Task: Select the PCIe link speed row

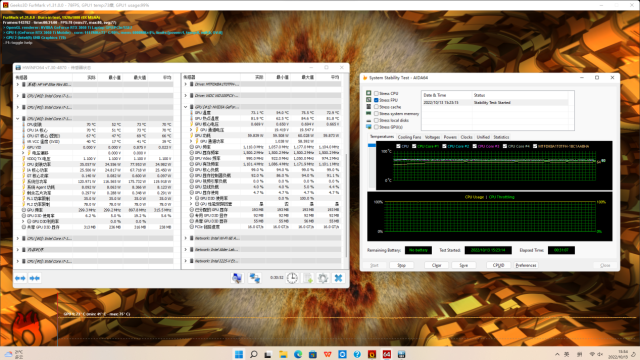Action: (265, 227)
